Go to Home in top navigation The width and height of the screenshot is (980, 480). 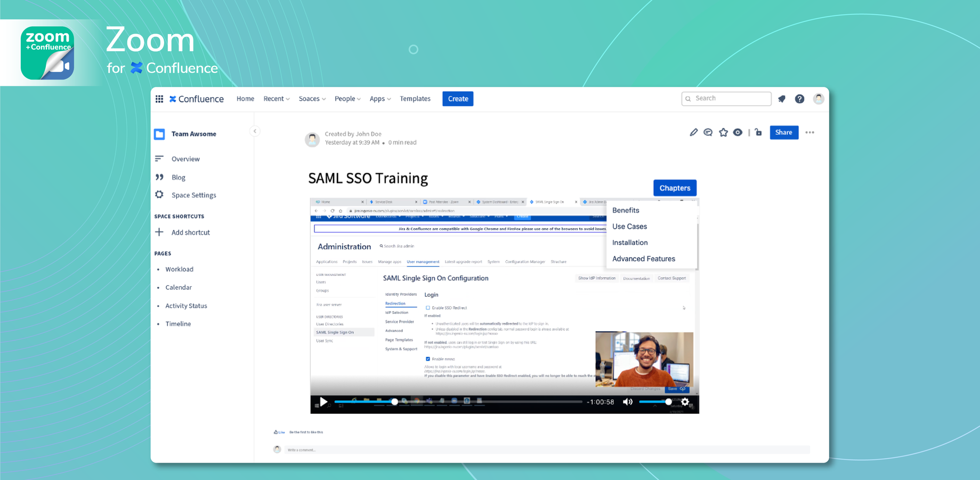245,99
